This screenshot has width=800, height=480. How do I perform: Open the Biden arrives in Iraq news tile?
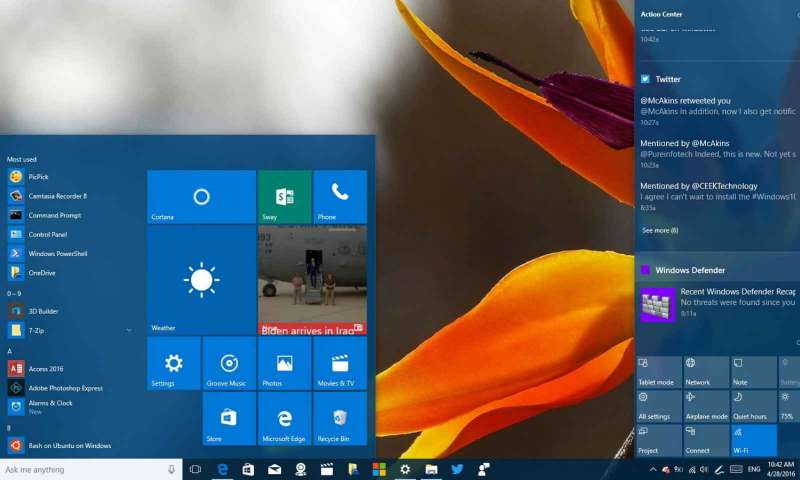point(312,280)
